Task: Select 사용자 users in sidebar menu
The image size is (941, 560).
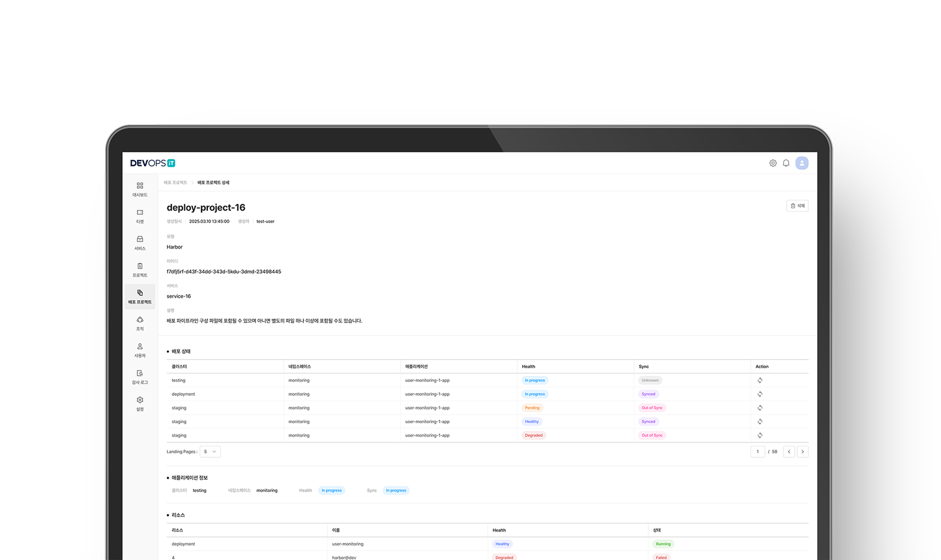Action: coord(140,350)
